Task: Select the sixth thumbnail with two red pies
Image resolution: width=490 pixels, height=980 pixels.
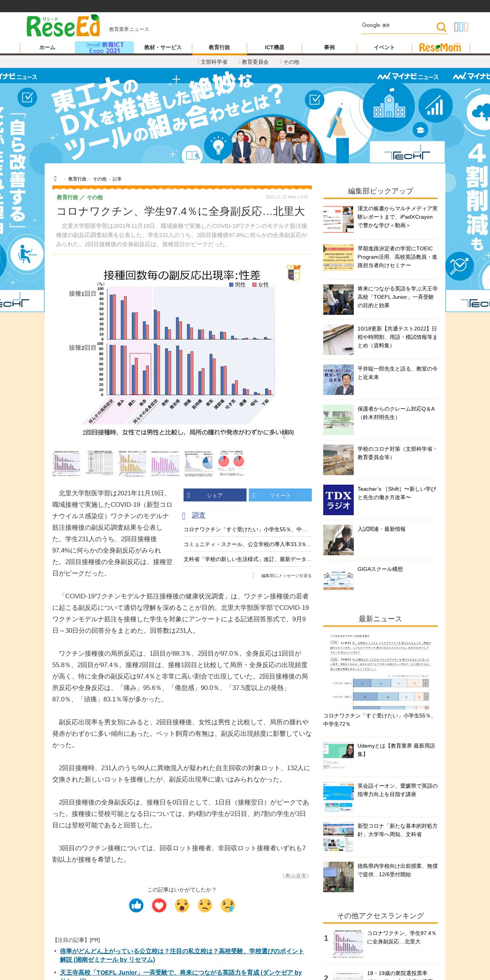Action: coord(231,463)
